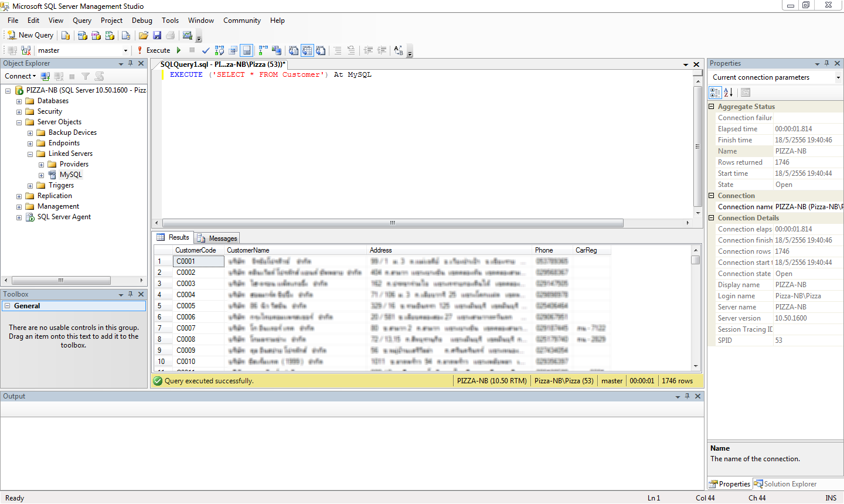844x504 pixels.
Task: Collapse the PIZZA-NB server node
Action: (x=8, y=91)
